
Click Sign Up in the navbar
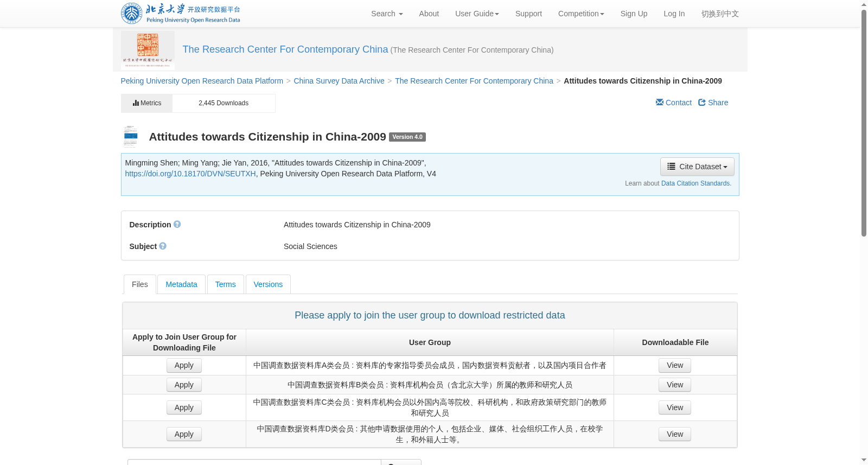pos(634,14)
